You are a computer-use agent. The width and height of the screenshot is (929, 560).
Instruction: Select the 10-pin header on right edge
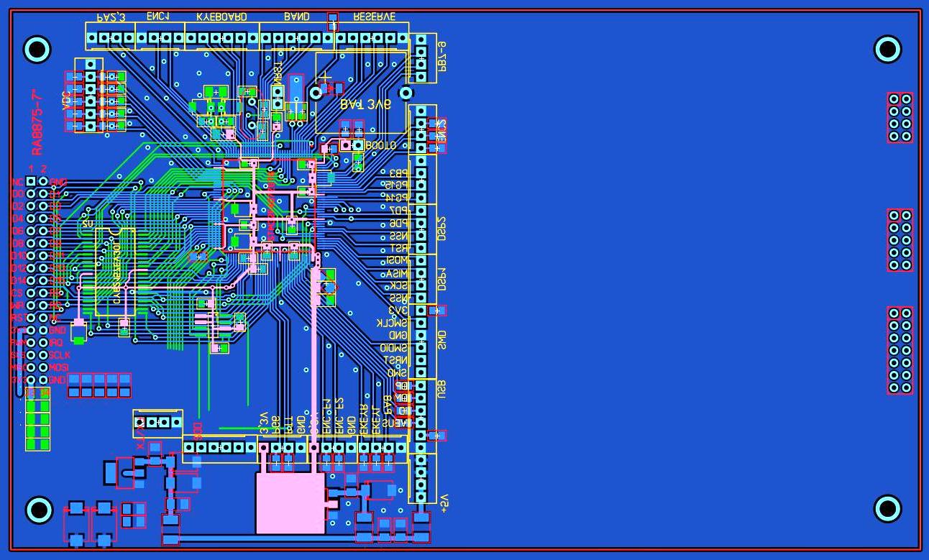[x=900, y=240]
